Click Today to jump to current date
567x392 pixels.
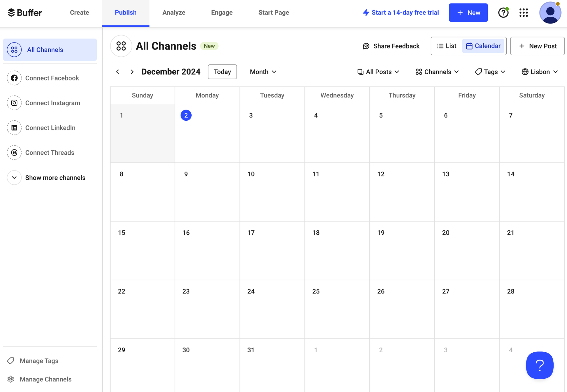(x=222, y=72)
